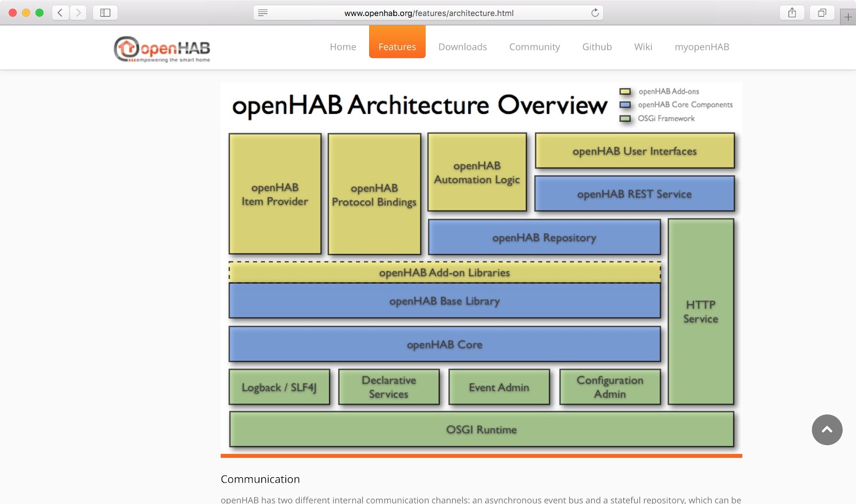Screen dimensions: 856x504
Task: Go forward with the Safari forward arrow
Action: pos(78,13)
